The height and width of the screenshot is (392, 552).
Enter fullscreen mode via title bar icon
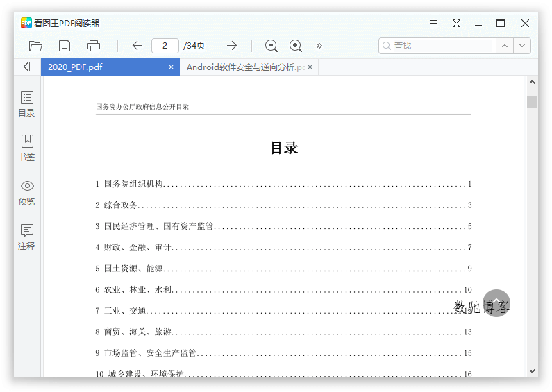tap(457, 24)
